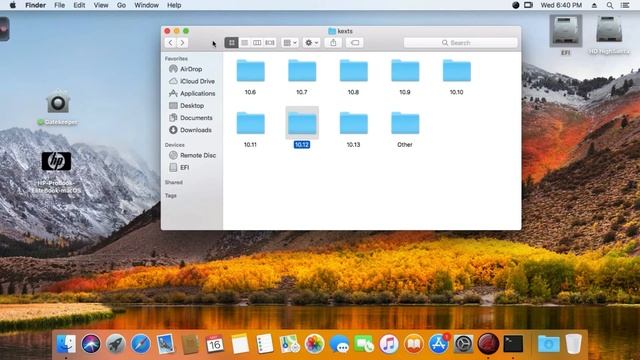Open Trash in the Dock
Viewport: 640px width, 360px height.
(573, 344)
